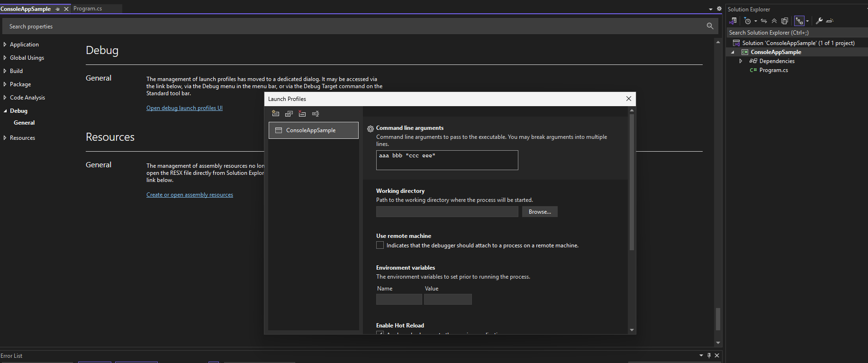The height and width of the screenshot is (363, 868).
Task: Collapse All in Solution Explorer toolbar
Action: (x=774, y=21)
